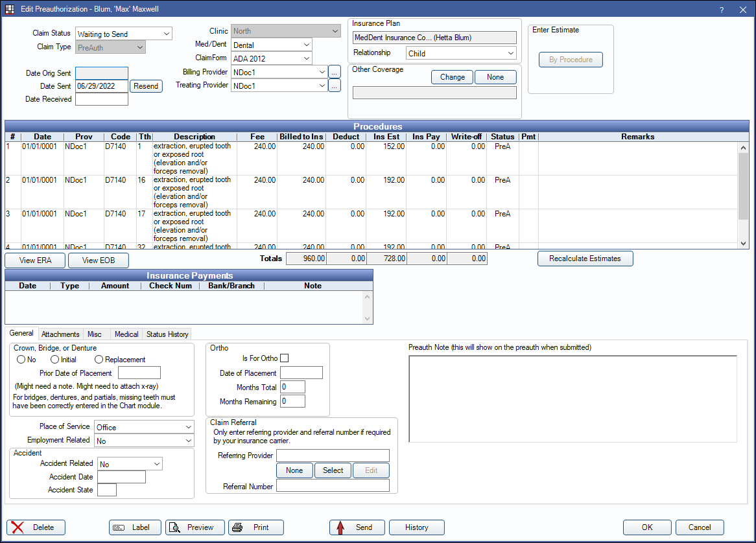Select the Initial radio button

click(x=55, y=360)
